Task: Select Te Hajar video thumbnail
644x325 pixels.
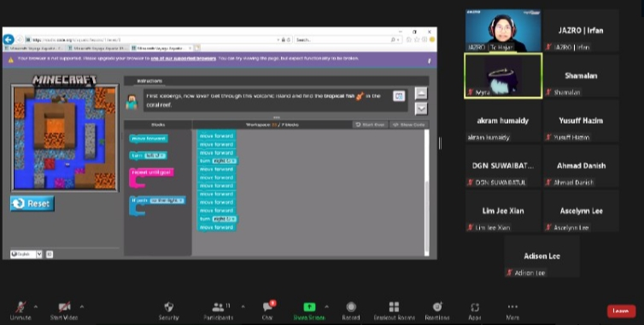Action: pyautogui.click(x=503, y=31)
